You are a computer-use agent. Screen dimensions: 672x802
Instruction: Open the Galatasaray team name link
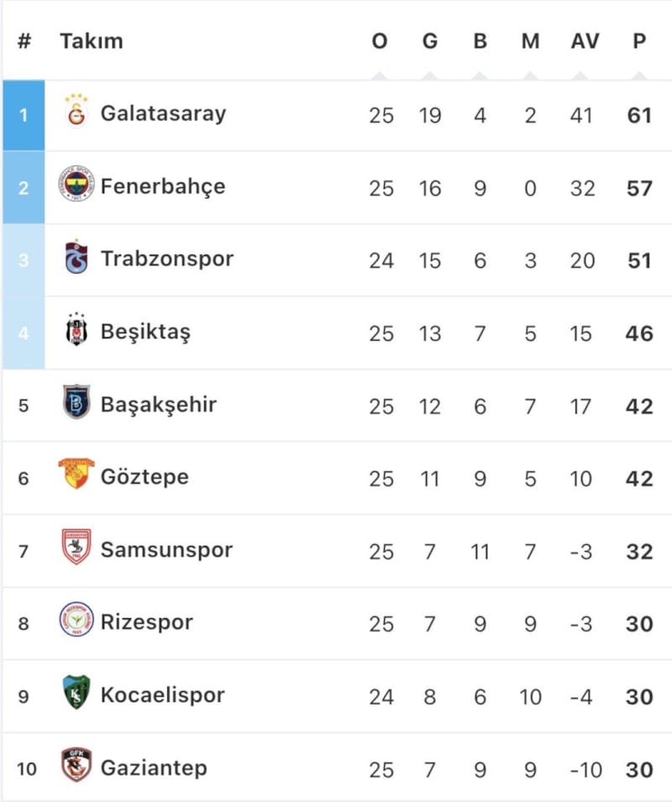click(x=163, y=113)
